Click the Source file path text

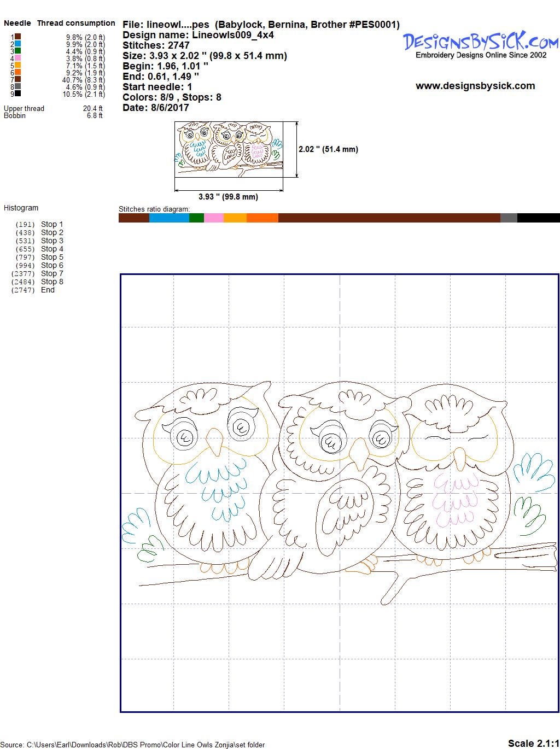point(133,745)
